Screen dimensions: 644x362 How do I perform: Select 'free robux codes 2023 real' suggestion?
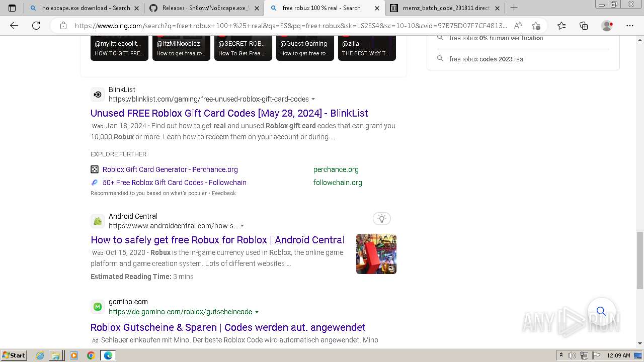point(487,59)
